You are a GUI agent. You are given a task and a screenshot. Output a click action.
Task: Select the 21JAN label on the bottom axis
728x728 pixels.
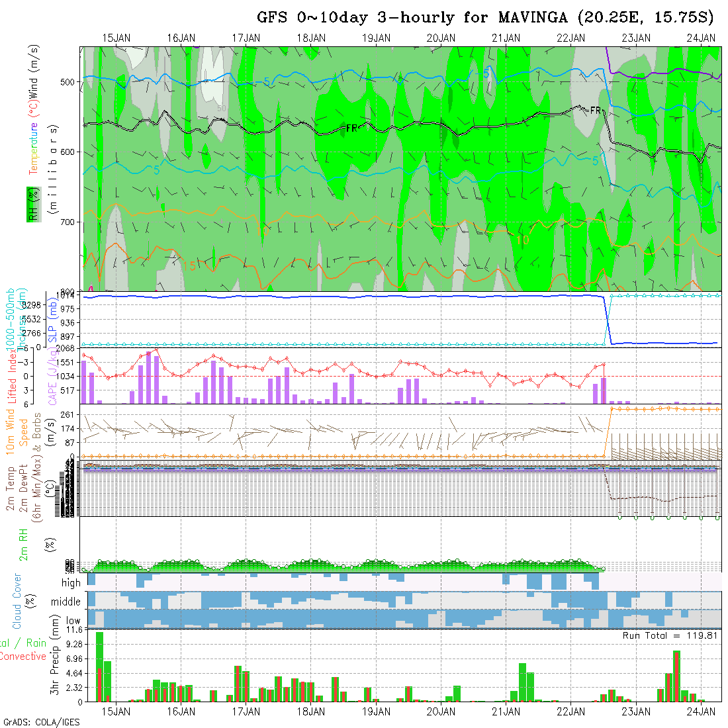tap(506, 711)
